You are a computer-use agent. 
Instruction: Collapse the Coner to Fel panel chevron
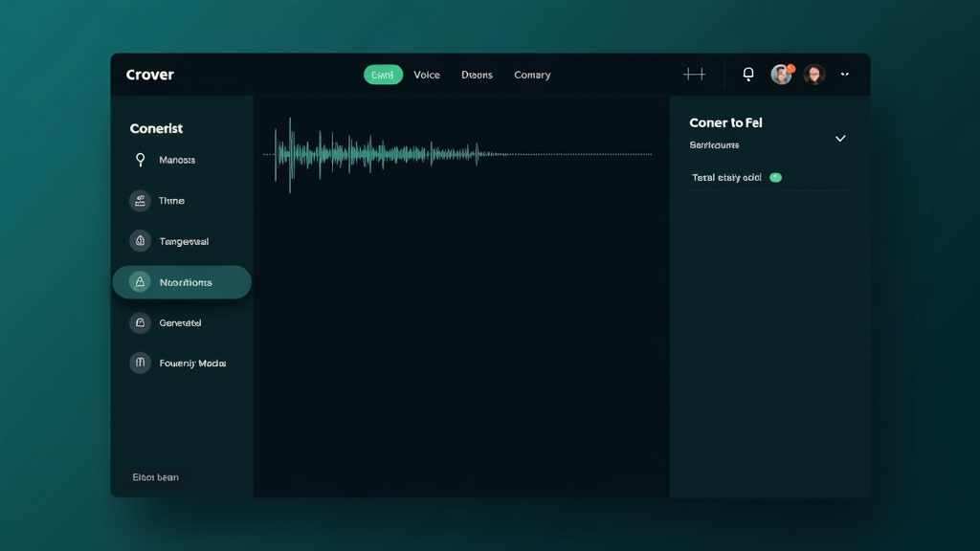pyautogui.click(x=840, y=139)
